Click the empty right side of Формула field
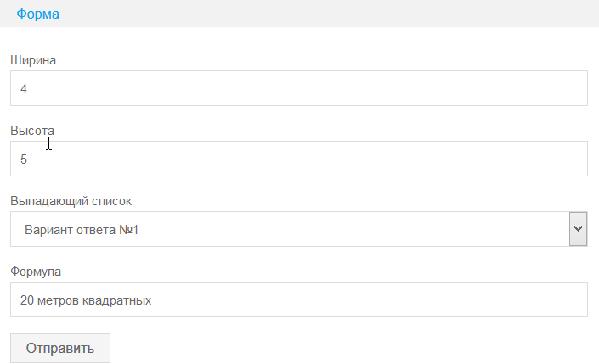The image size is (599, 364). coord(510,300)
